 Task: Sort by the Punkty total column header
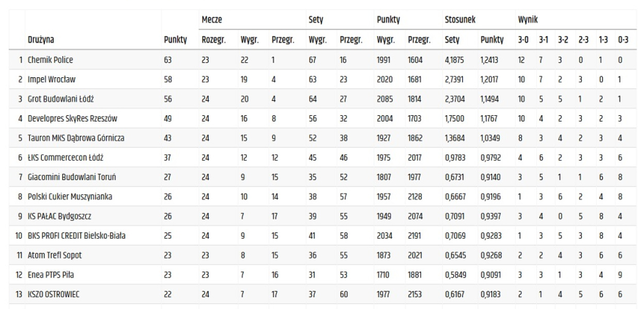point(175,39)
